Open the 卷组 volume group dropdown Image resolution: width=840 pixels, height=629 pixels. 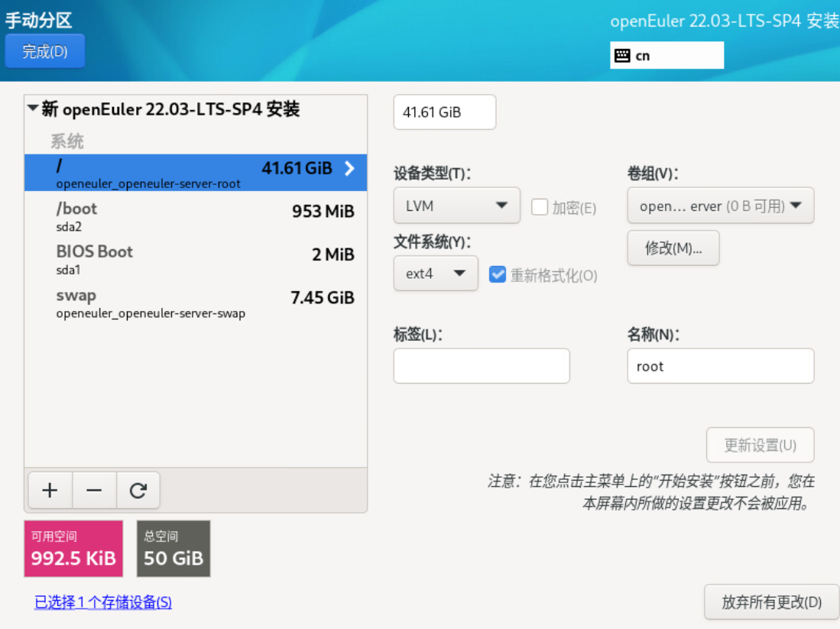coord(720,205)
